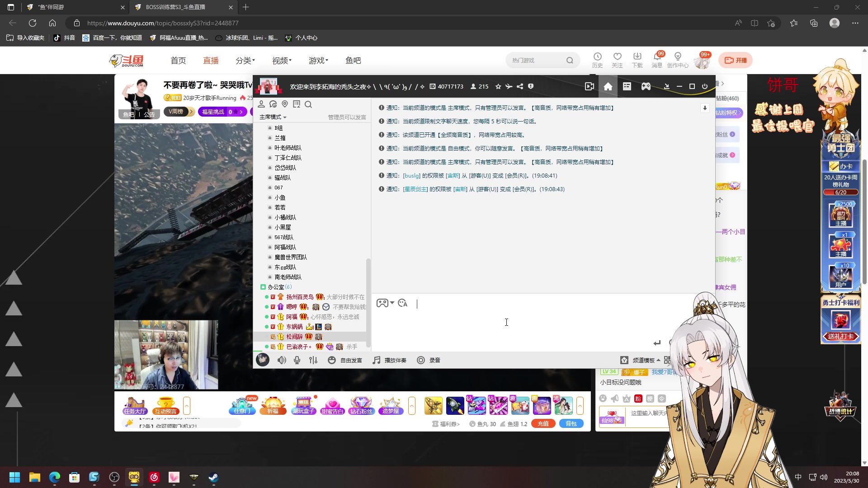The height and width of the screenshot is (488, 868).
Task: Open the 视频 dropdown in Douyu nav
Action: click(x=282, y=60)
